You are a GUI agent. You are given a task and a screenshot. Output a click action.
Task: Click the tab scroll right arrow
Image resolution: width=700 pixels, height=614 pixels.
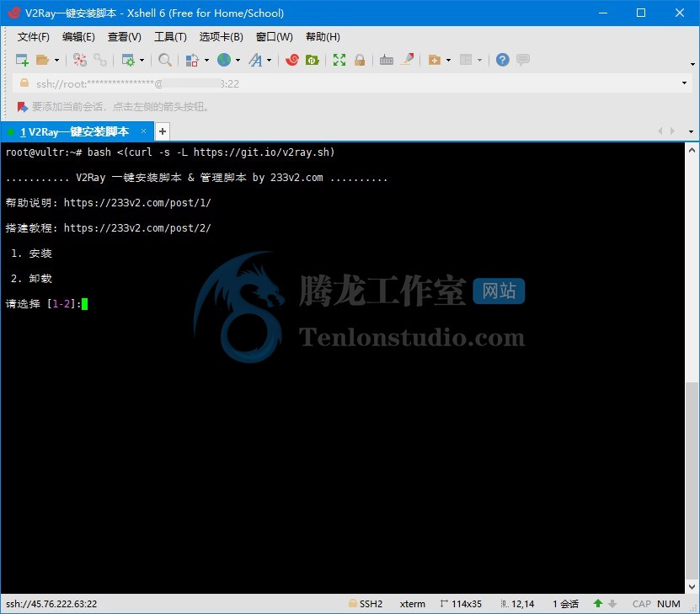672,131
